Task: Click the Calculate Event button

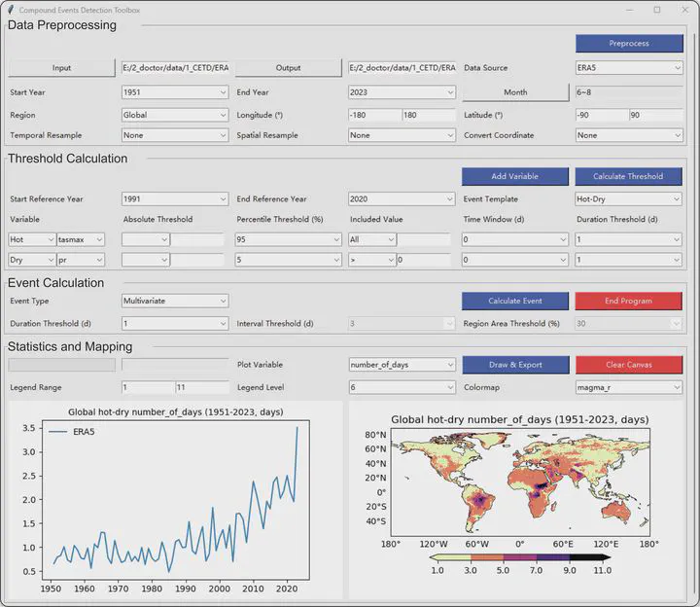Action: tap(514, 301)
